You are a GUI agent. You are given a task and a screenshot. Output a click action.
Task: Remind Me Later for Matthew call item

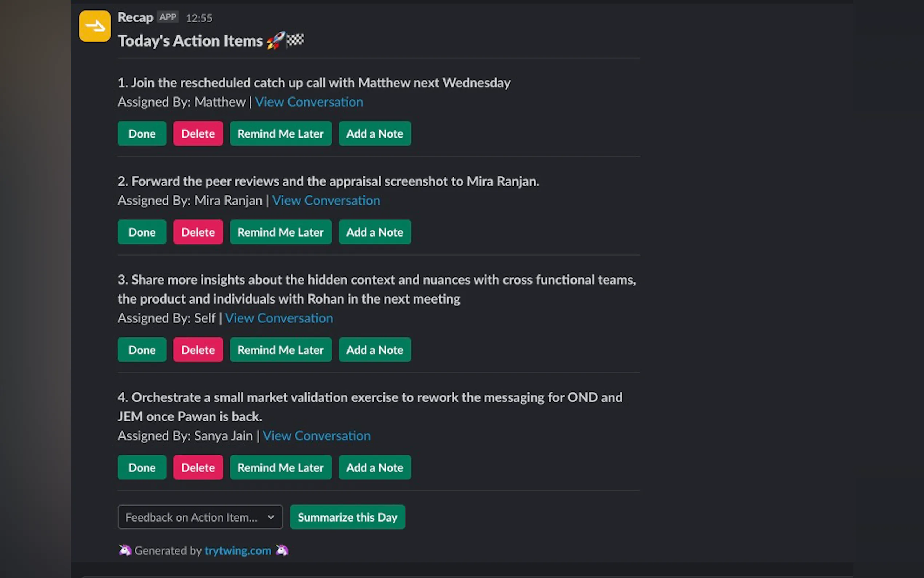[x=280, y=134]
